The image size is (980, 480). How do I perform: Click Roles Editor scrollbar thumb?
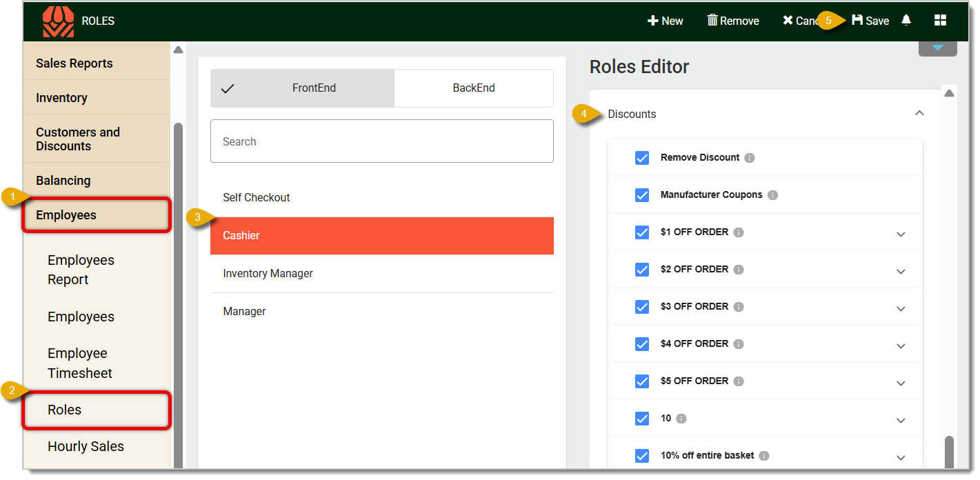(x=949, y=452)
